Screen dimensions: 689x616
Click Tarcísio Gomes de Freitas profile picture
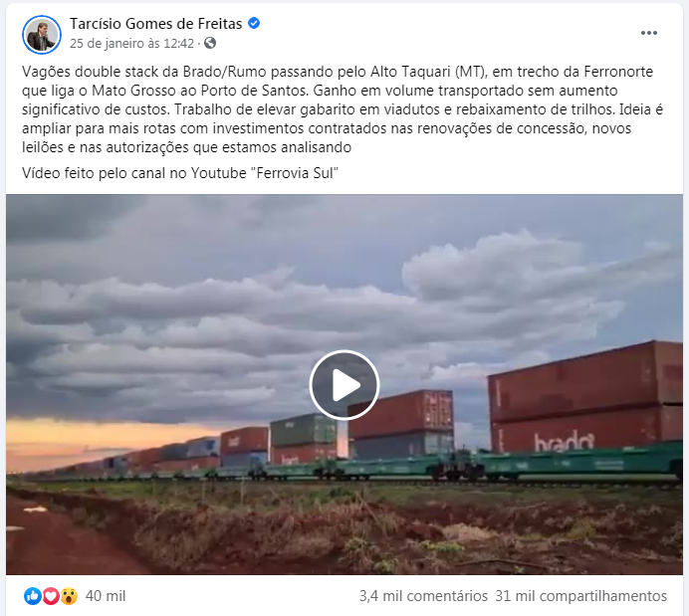tap(42, 35)
